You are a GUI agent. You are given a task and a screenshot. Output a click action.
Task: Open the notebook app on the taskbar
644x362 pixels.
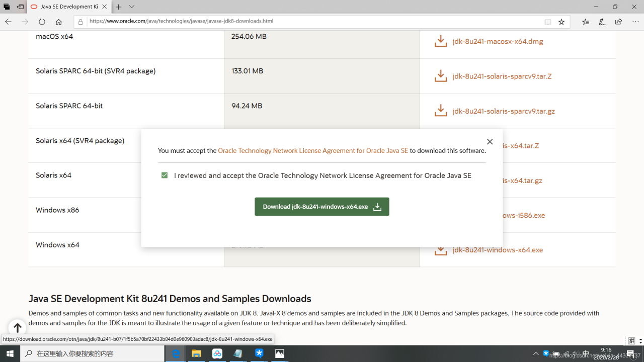[x=238, y=353]
